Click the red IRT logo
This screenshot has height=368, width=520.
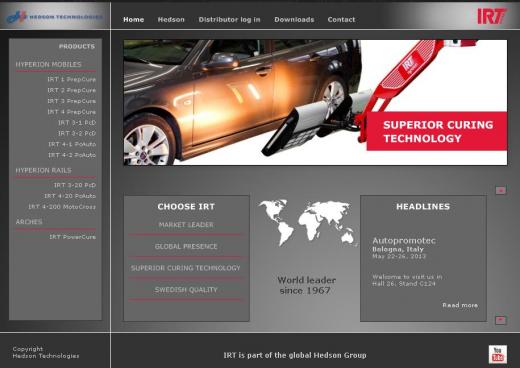point(491,16)
